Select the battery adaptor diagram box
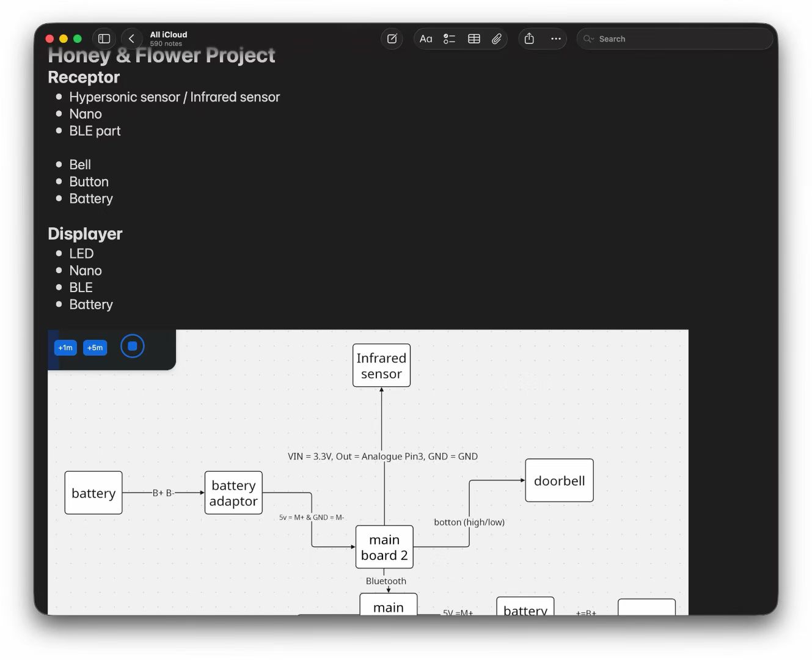The image size is (812, 660). point(233,493)
